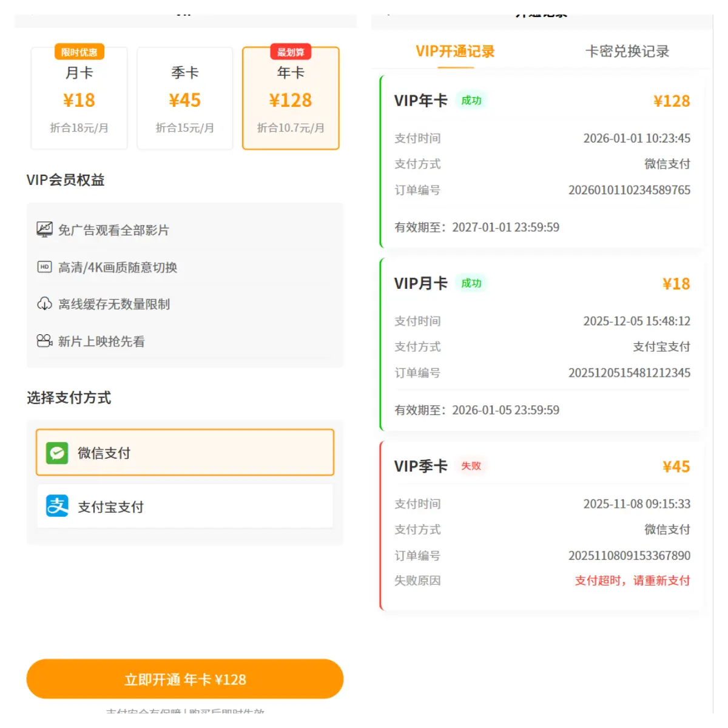Click the offline cache cloud download icon
This screenshot has height=728, width=728.
click(44, 304)
